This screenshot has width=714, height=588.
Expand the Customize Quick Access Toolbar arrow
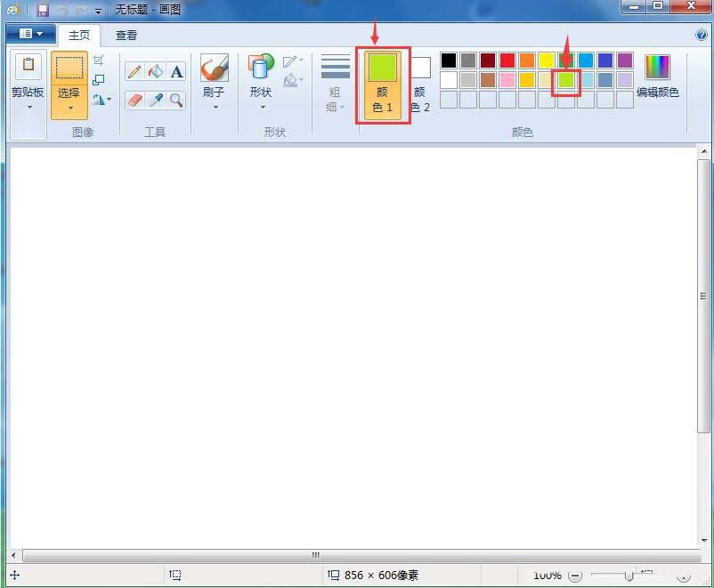point(98,11)
